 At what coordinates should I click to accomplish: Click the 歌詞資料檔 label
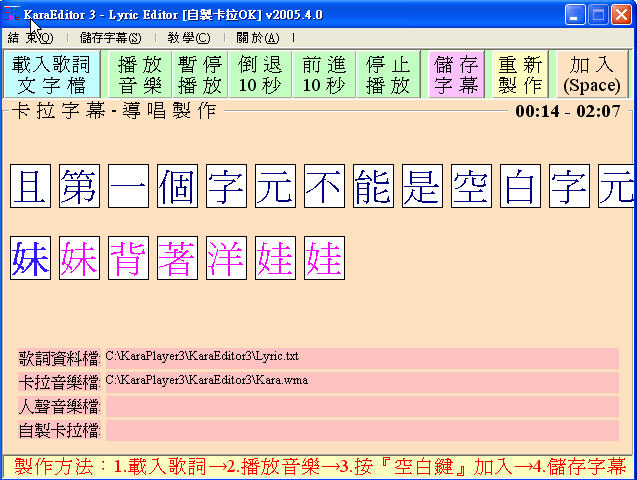coord(59,359)
